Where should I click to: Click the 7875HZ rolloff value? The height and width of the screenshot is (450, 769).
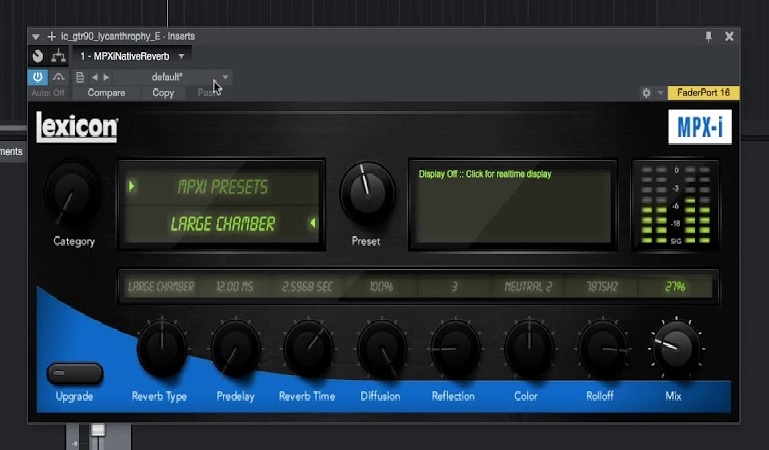602,287
